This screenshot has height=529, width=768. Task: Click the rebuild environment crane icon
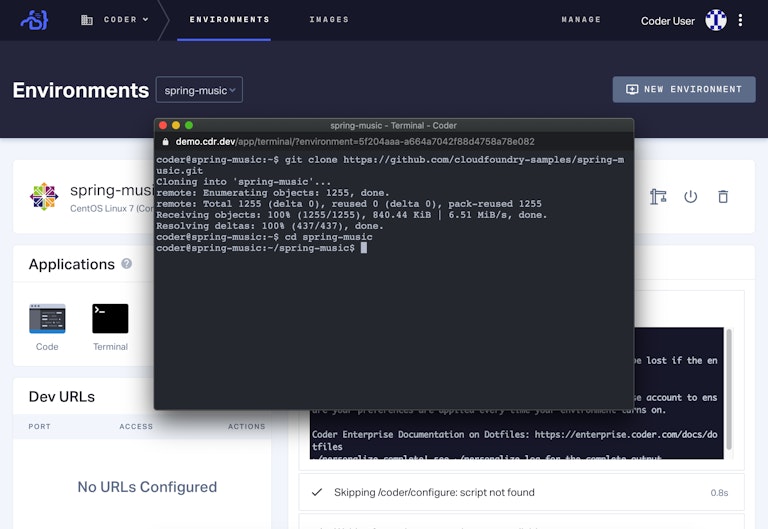(x=658, y=196)
